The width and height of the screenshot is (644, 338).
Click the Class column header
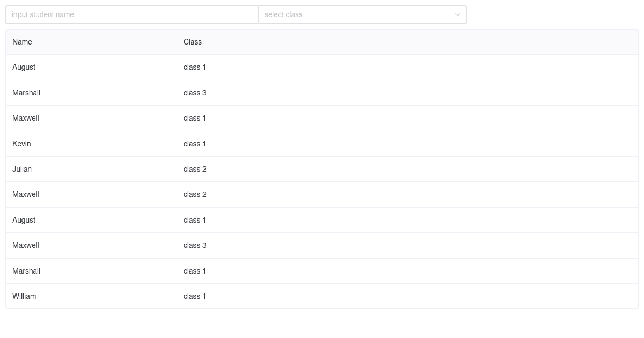[193, 42]
